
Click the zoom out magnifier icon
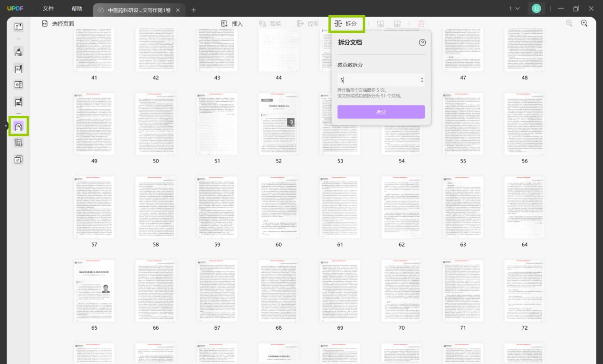click(x=569, y=23)
